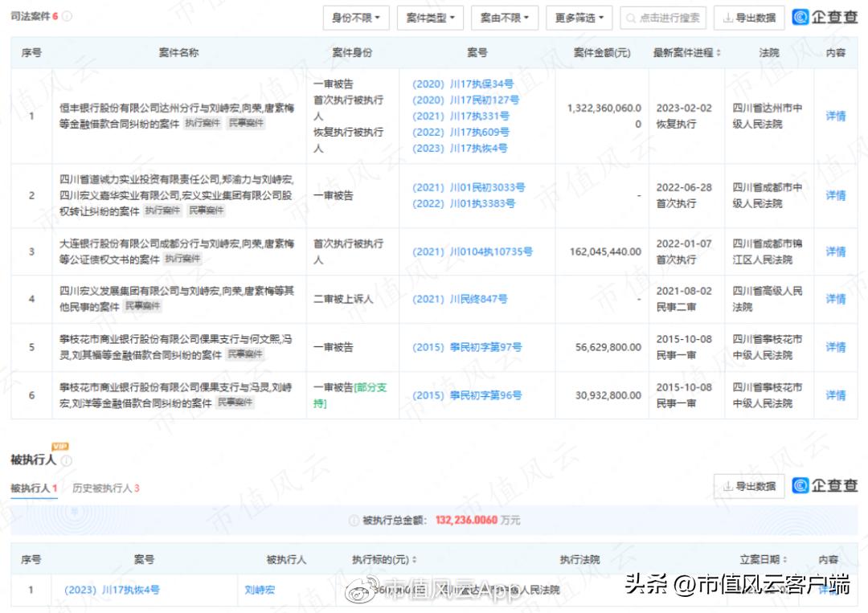The height and width of the screenshot is (613, 868).
Task: Click the info icon before the 被执行总金额 amount
Action: [x=354, y=520]
